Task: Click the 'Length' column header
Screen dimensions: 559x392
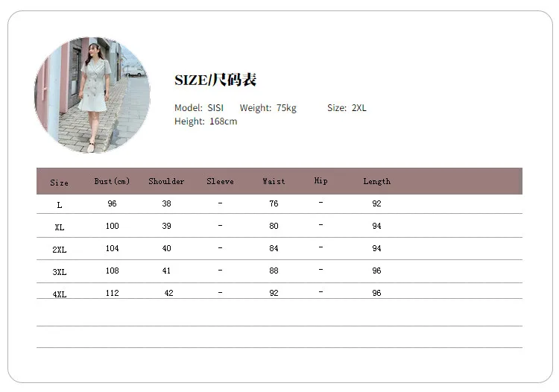Action: [x=377, y=181]
